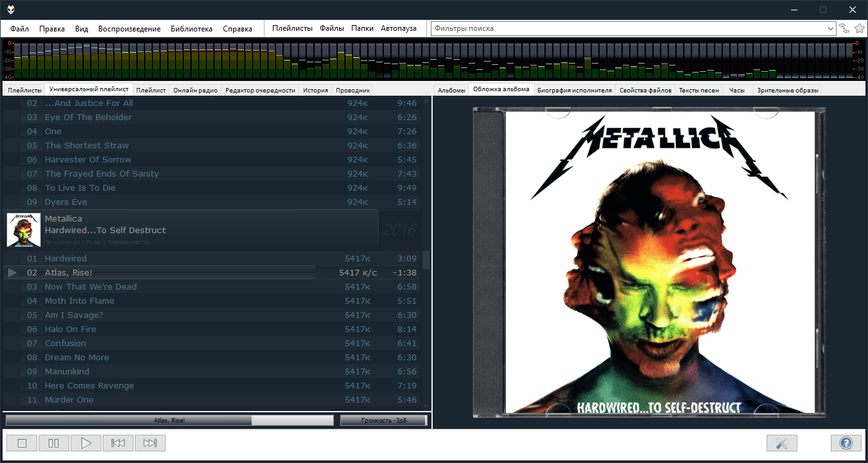Click the Автопауза toolbar button
The image size is (868, 463).
pyautogui.click(x=398, y=28)
